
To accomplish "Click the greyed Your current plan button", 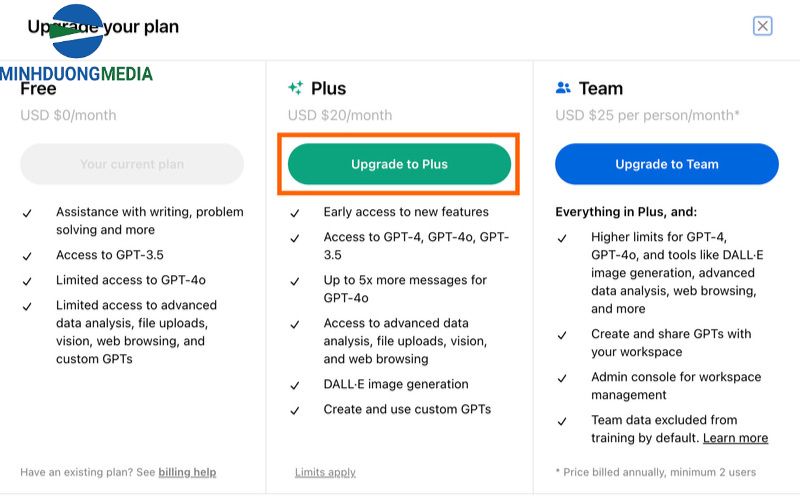I will tap(132, 164).
